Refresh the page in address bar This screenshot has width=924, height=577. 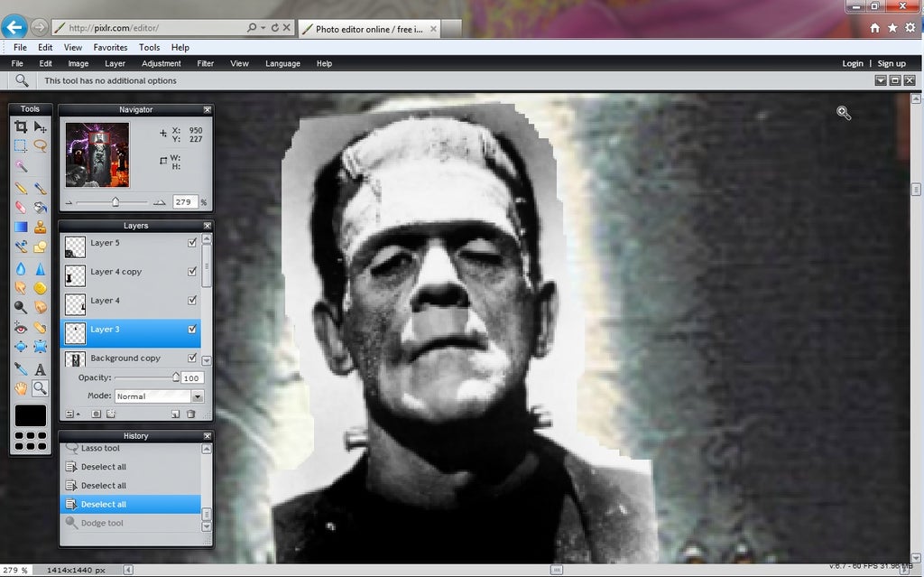pos(274,28)
